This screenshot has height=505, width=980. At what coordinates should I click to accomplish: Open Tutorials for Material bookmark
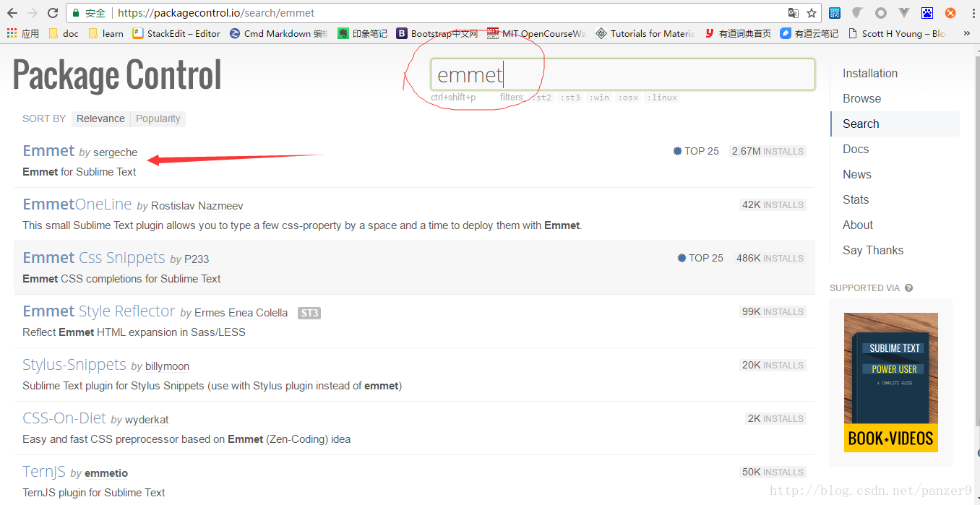click(645, 33)
